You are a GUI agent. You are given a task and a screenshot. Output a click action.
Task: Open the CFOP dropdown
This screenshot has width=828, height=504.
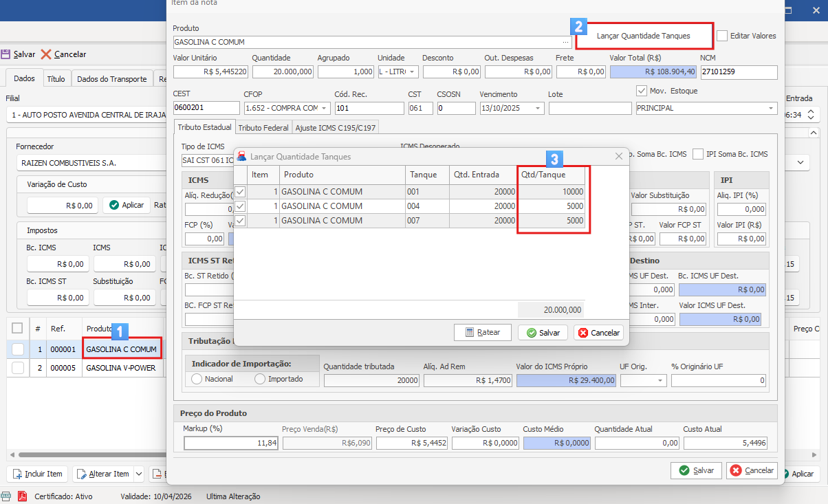[x=324, y=108]
